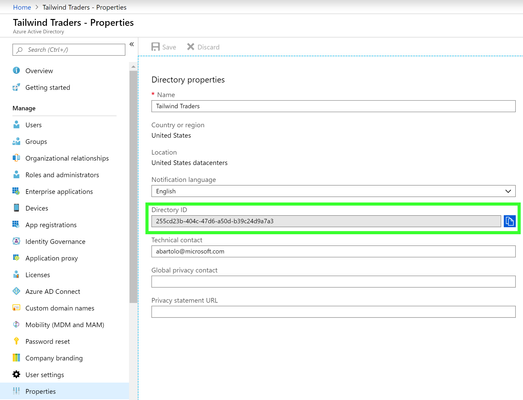
Task: Click the Users icon in sidebar
Action: click(16, 125)
